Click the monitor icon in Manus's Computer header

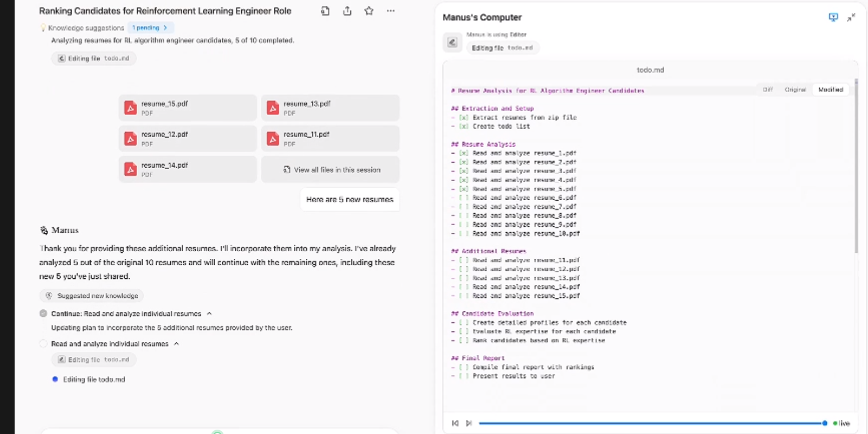pos(833,17)
